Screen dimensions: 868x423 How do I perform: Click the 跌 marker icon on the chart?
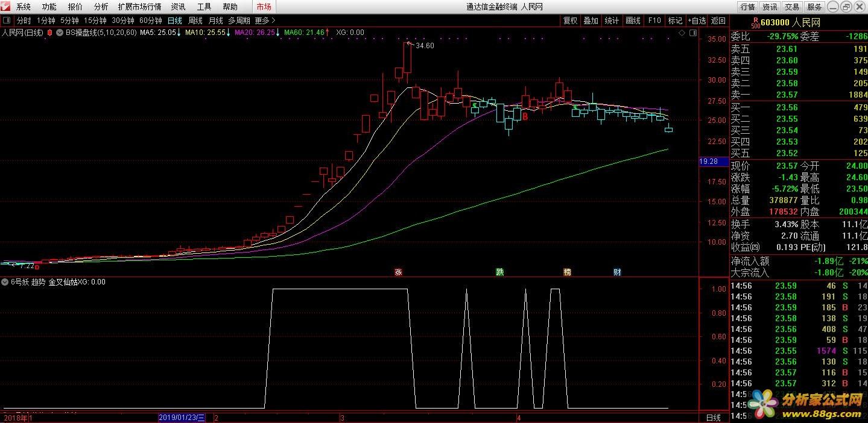click(x=500, y=272)
